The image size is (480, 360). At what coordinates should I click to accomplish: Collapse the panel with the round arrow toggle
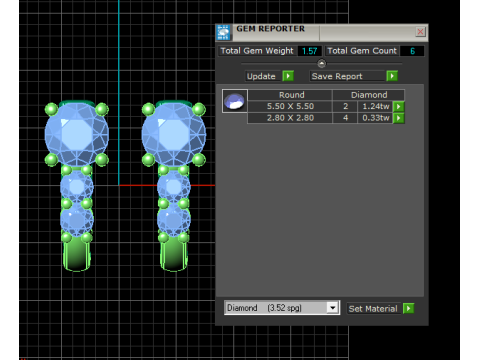click(x=322, y=63)
